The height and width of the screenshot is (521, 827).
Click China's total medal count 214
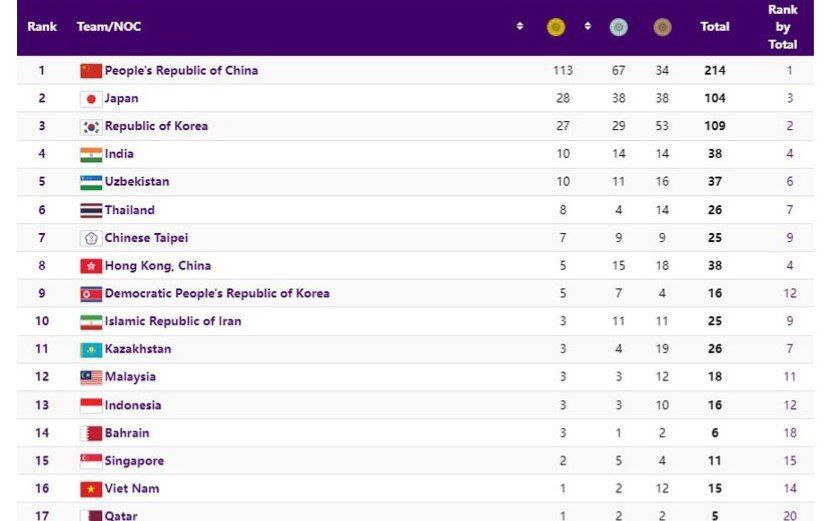point(714,71)
